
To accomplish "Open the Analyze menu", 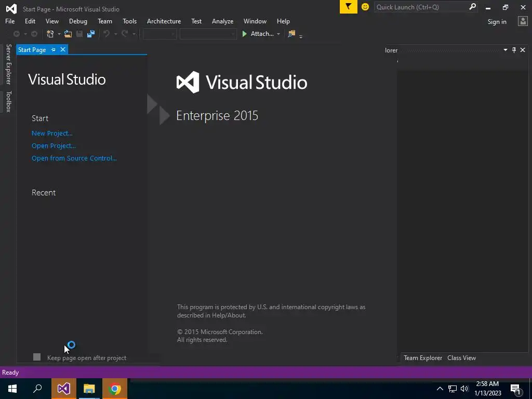I will tap(222, 21).
